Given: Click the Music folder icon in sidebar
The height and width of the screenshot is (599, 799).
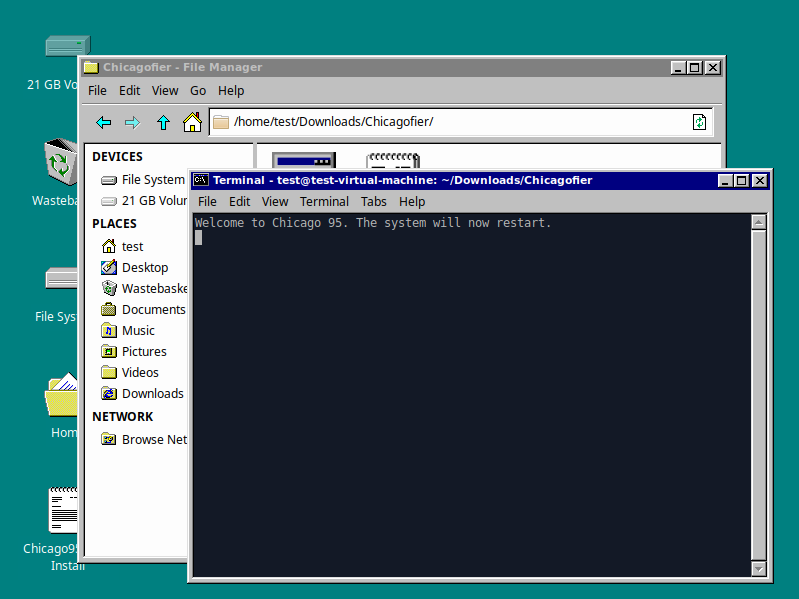Looking at the screenshot, I should (x=109, y=331).
